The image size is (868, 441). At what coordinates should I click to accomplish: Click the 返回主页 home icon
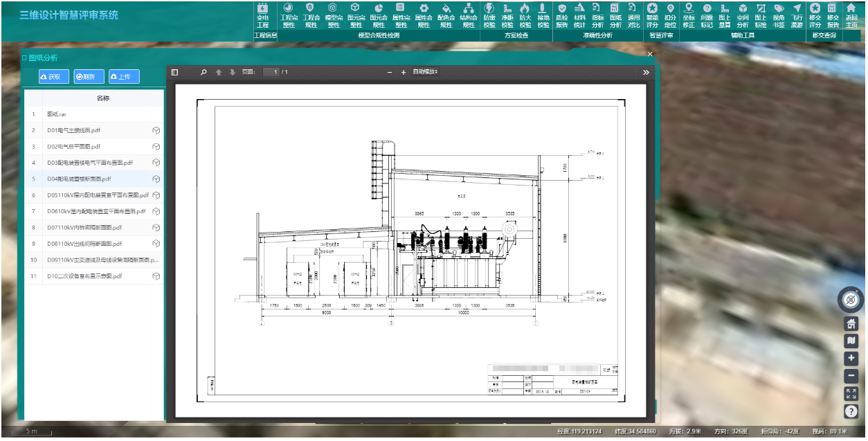[851, 15]
